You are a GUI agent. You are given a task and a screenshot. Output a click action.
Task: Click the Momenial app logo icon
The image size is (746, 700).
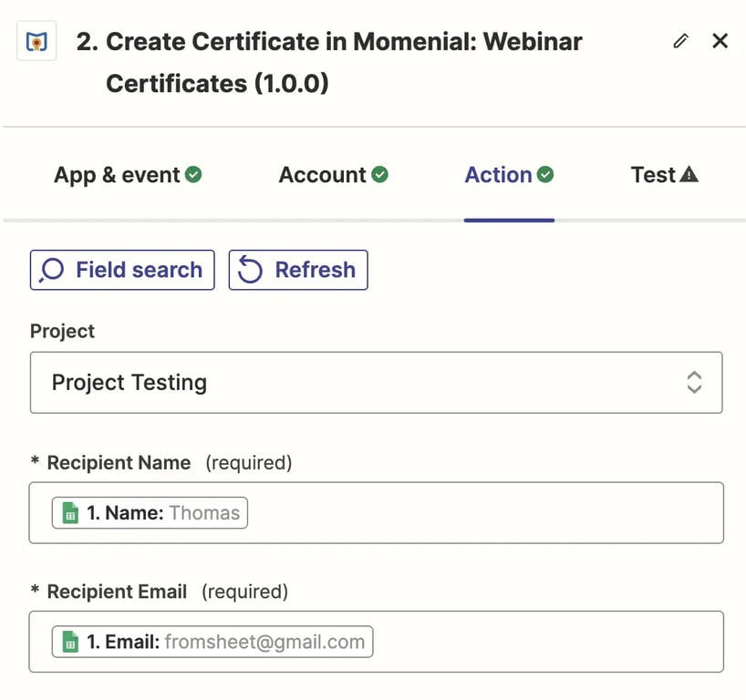pyautogui.click(x=36, y=42)
